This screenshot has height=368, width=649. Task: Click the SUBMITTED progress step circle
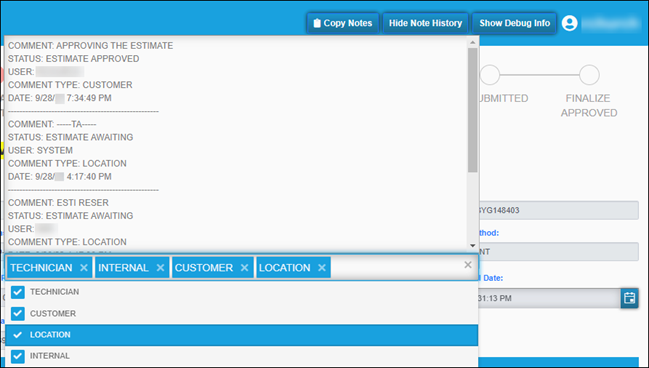[x=490, y=75]
